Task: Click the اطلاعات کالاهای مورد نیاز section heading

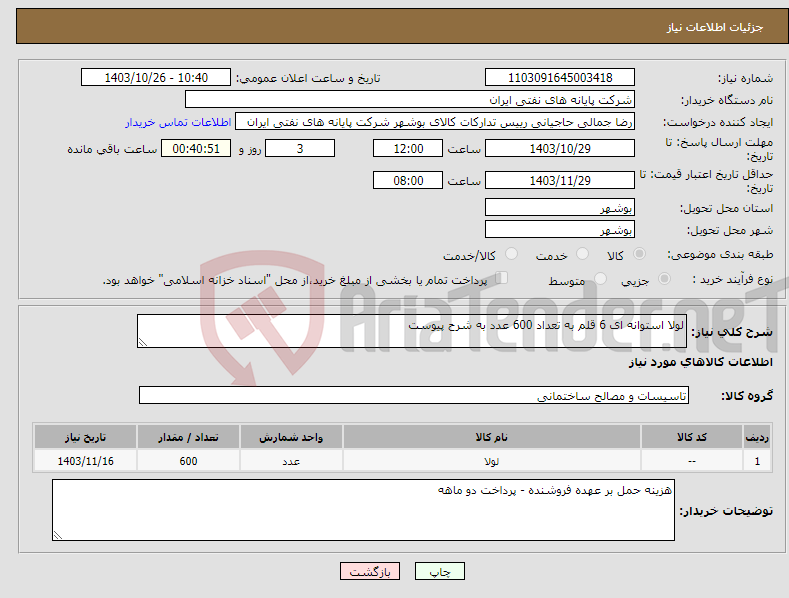Action: point(700,362)
